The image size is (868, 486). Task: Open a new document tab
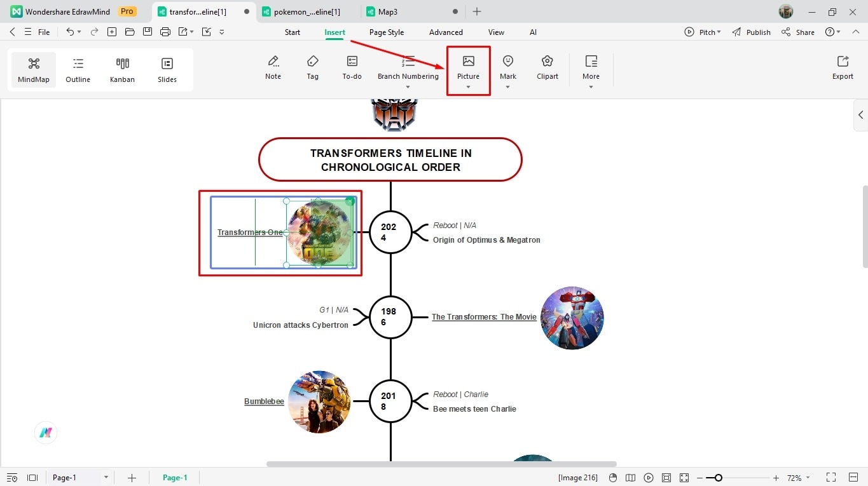[x=477, y=11]
